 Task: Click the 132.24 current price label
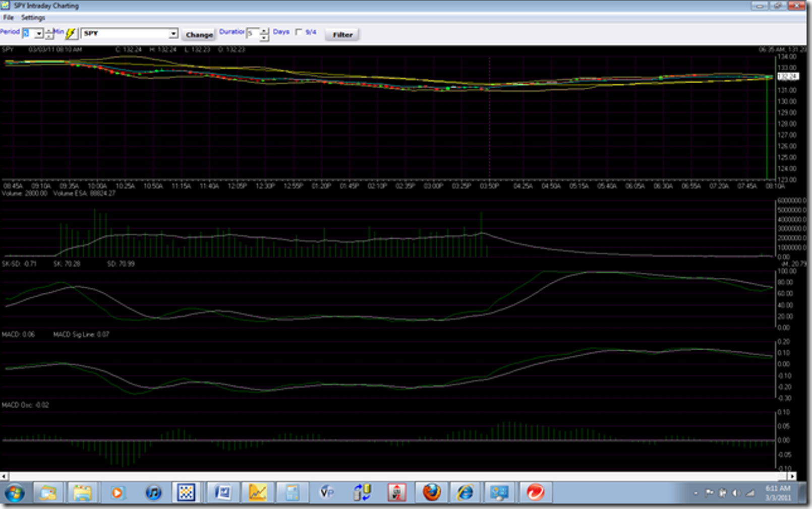788,77
